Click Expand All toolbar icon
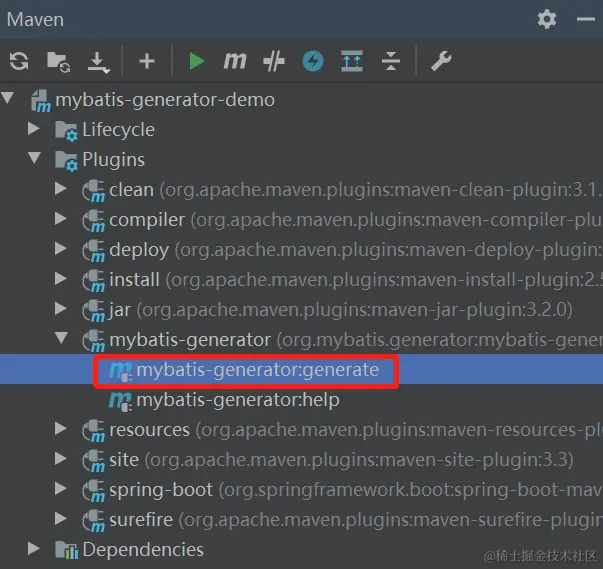The image size is (603, 569). tap(352, 61)
